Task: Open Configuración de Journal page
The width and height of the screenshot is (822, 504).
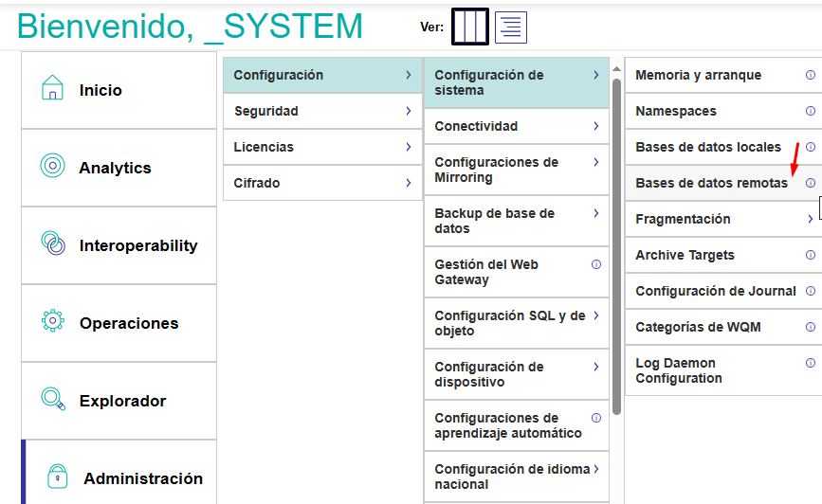Action: coord(715,291)
